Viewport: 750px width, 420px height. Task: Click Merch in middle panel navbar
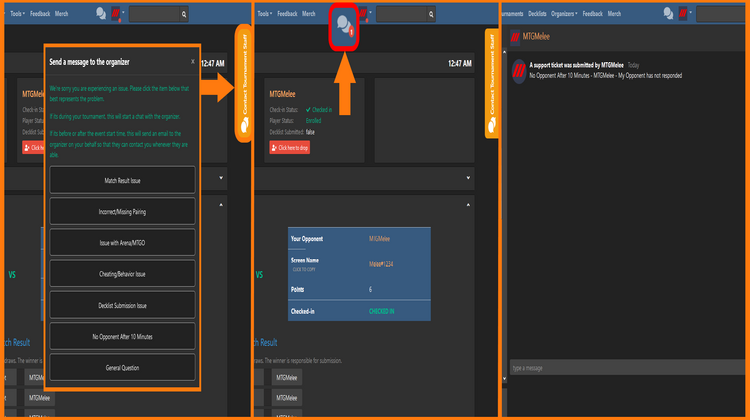tap(309, 14)
